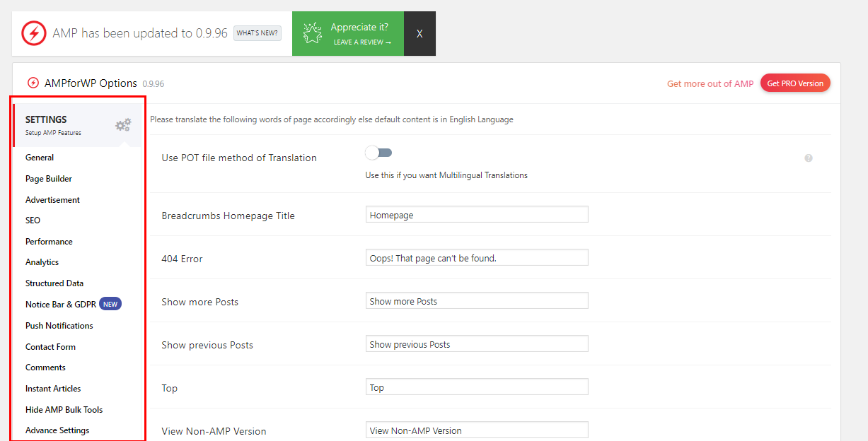868x441 pixels.
Task: Click the Show previous Posts label
Action: point(207,345)
